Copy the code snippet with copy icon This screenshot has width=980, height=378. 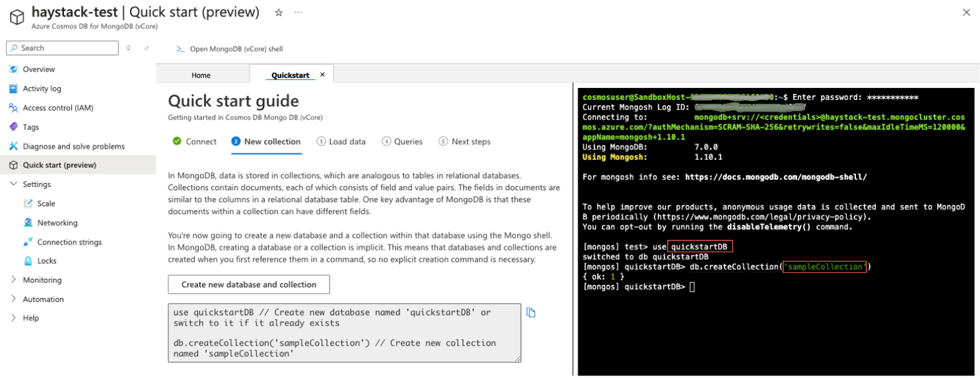pos(531,313)
